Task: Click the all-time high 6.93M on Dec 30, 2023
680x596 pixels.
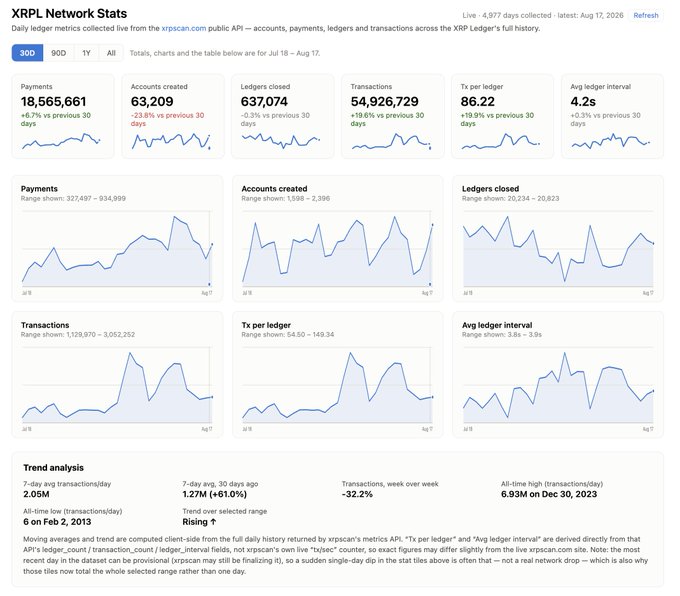Action: [549, 494]
